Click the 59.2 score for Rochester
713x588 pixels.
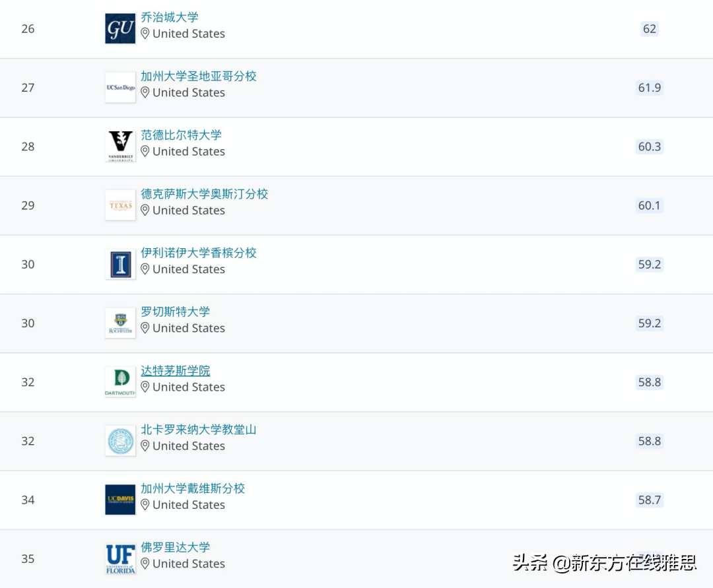point(649,323)
